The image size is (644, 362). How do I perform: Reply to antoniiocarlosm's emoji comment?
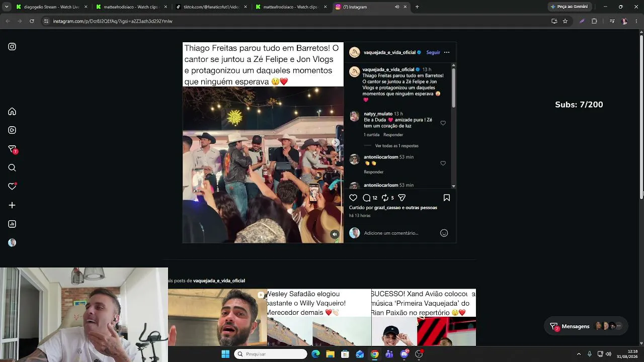click(x=373, y=172)
